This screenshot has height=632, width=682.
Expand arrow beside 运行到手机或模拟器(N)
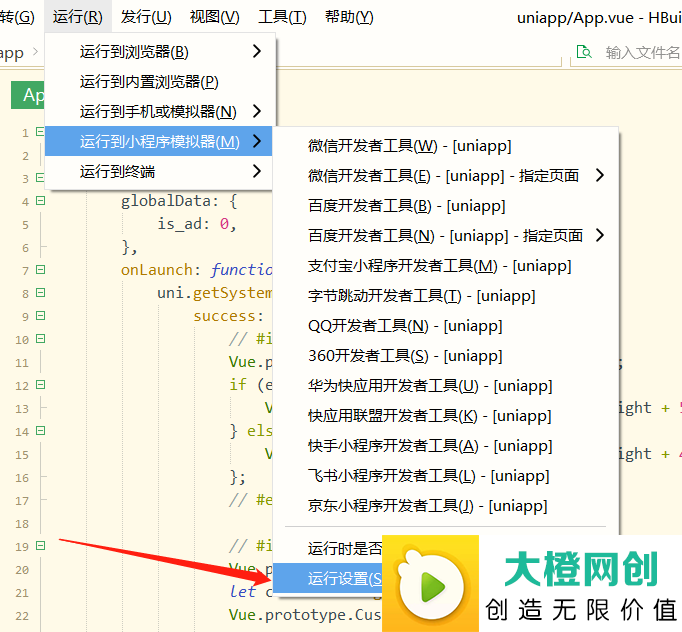257,111
